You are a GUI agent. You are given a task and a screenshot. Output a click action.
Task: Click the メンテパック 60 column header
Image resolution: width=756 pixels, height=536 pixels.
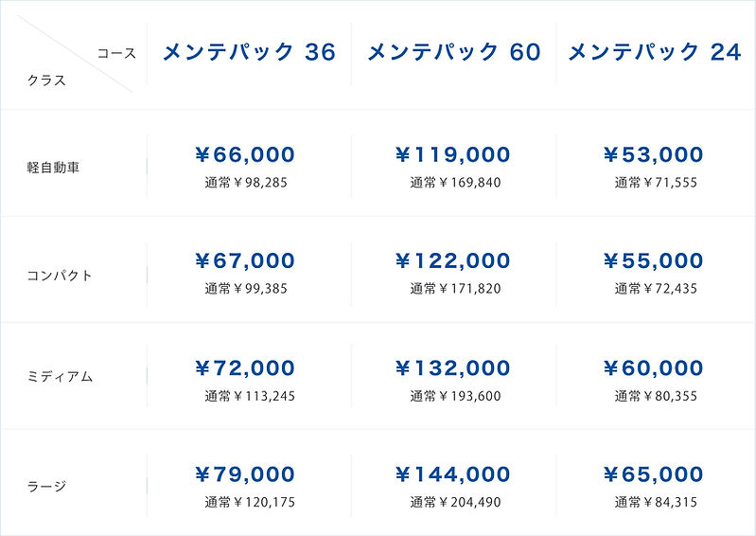click(453, 52)
